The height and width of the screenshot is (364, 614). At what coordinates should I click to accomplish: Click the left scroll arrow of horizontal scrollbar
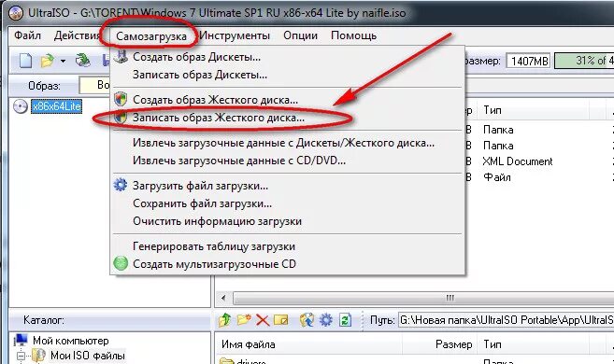click(x=223, y=298)
